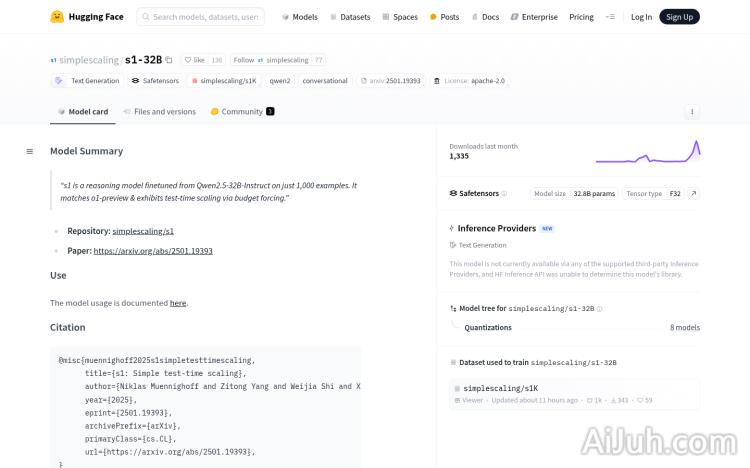
Task: Open Safetensors details arrow icon
Action: pos(693,194)
